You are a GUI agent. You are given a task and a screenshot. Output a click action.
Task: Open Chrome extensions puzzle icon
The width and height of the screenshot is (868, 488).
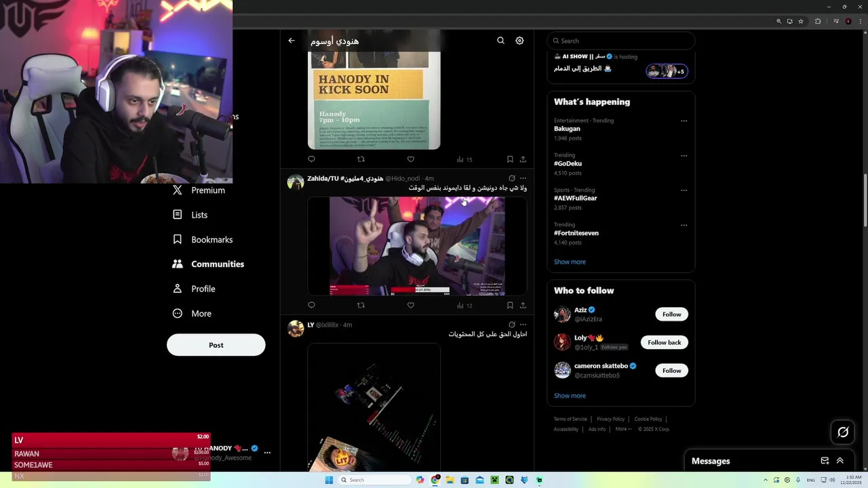click(818, 21)
